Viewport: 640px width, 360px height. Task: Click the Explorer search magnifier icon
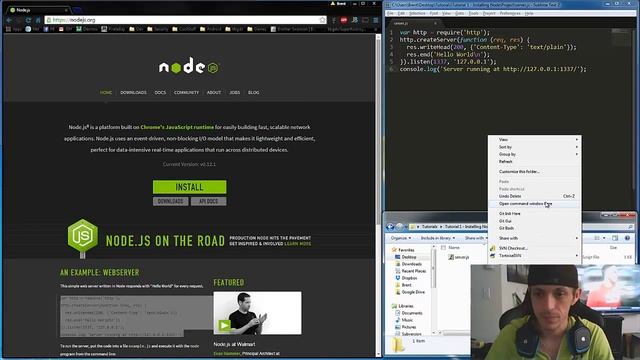coord(631,227)
